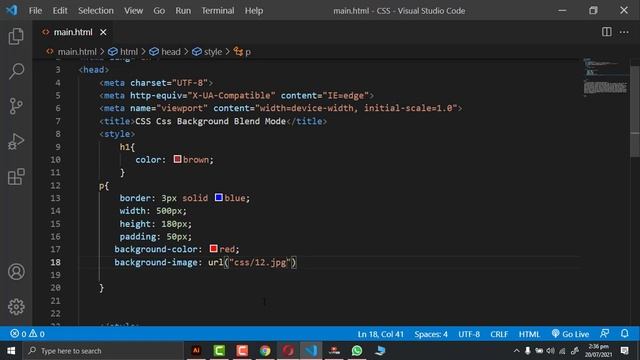640x360 pixels.
Task: Show hidden system tray icons
Action: (x=516, y=351)
